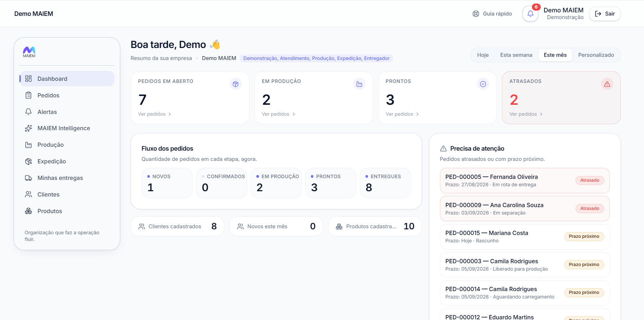
Task: Select the Este mês period tab
Action: pyautogui.click(x=555, y=55)
